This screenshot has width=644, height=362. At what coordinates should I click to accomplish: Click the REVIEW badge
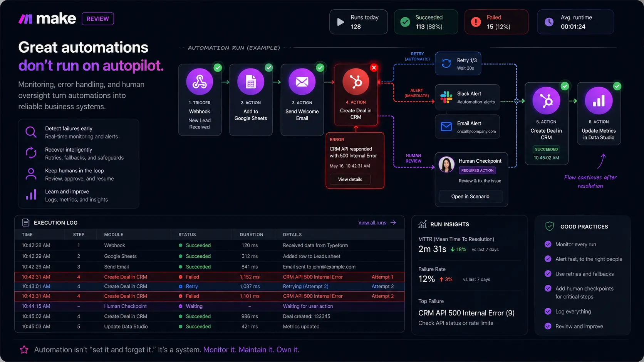click(98, 19)
